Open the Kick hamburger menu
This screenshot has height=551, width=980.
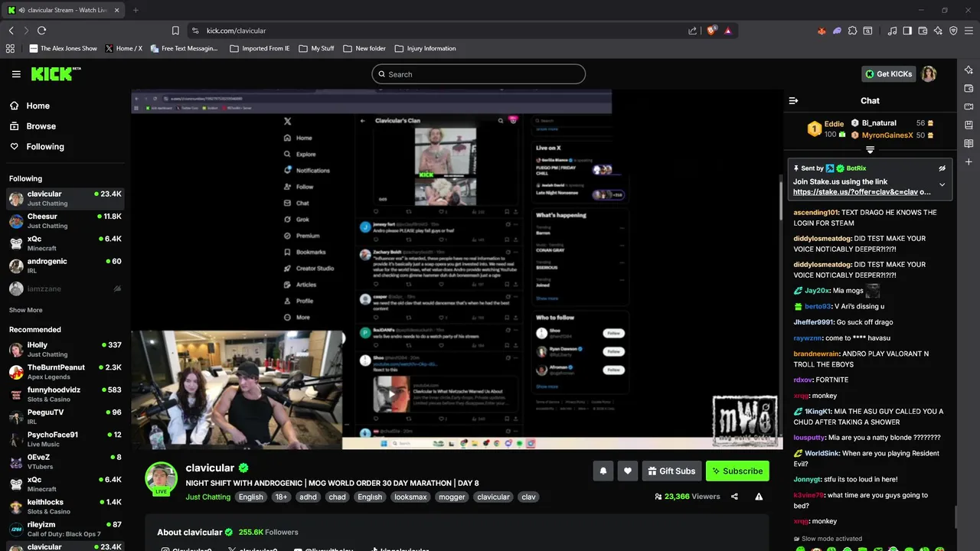[16, 74]
